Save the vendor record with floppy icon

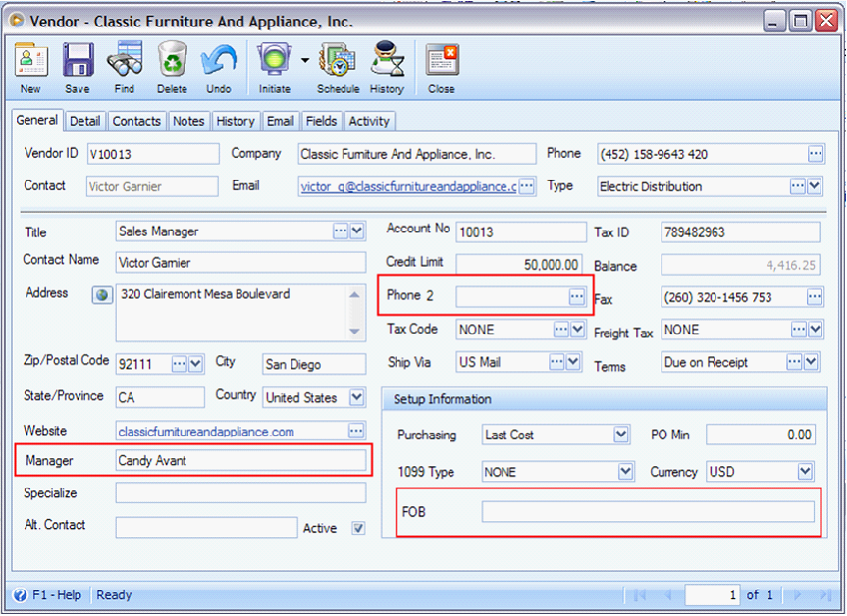[78, 61]
